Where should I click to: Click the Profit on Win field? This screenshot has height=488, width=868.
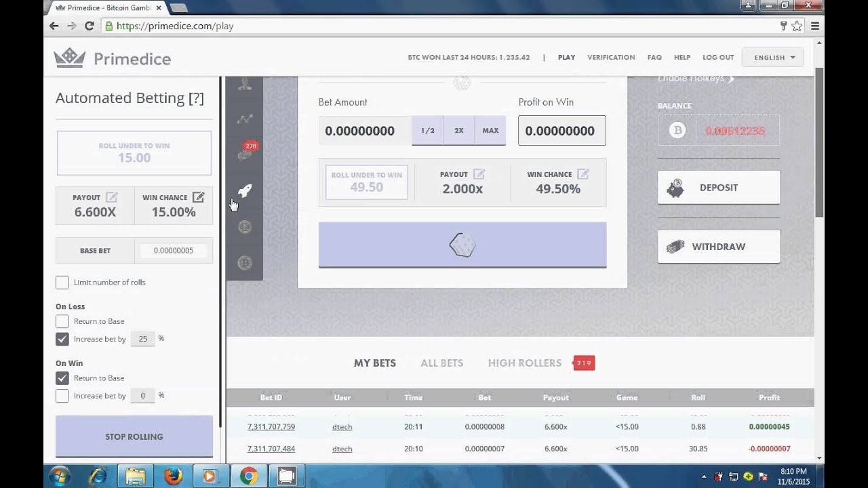point(562,131)
